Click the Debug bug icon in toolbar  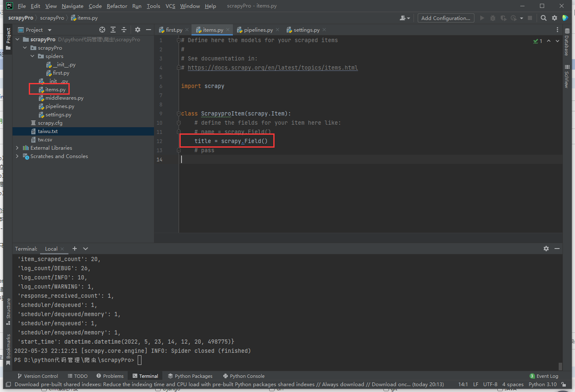(x=493, y=18)
